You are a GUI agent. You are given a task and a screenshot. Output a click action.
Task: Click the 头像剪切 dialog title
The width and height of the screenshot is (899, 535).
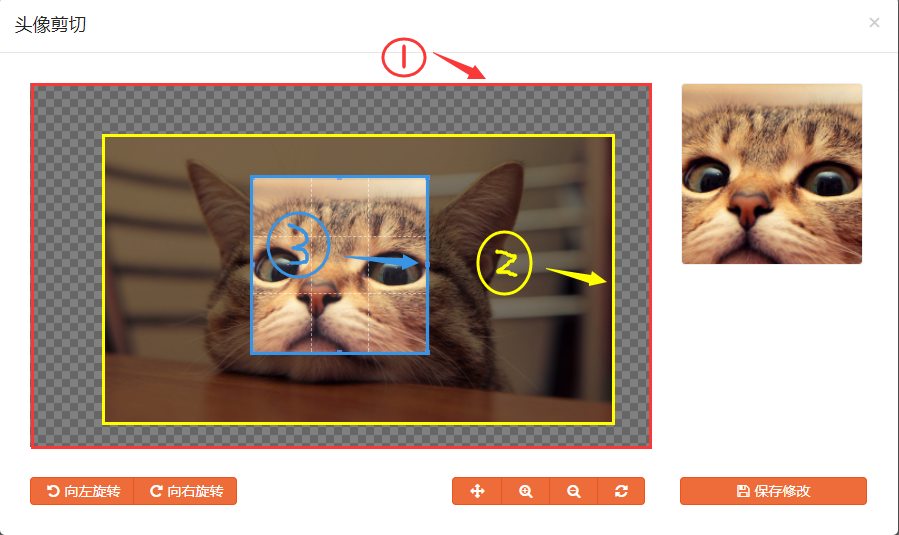[50, 25]
